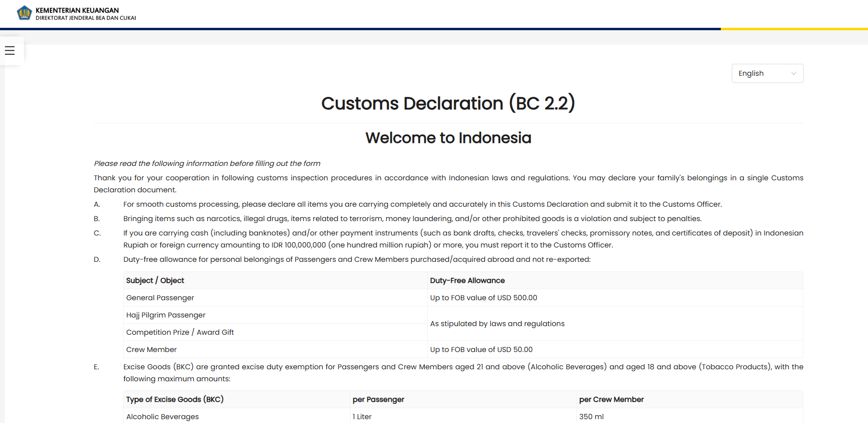The width and height of the screenshot is (868, 423).
Task: Select the Subject / Object column header
Action: click(x=275, y=281)
